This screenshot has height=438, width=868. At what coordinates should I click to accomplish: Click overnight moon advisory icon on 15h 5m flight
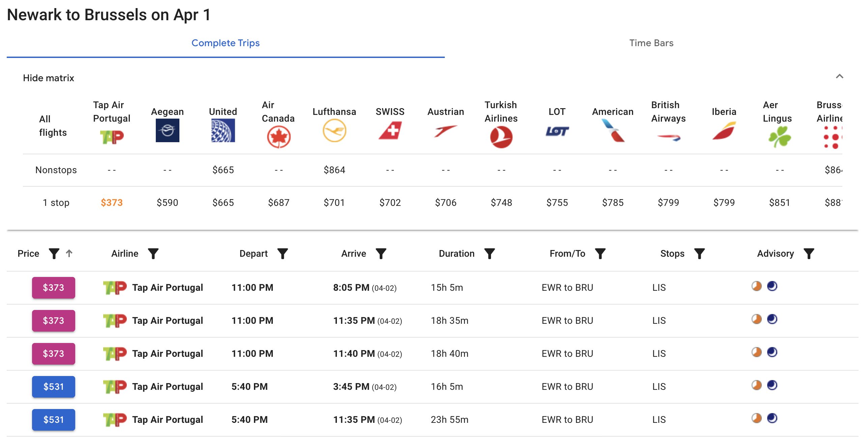(772, 286)
